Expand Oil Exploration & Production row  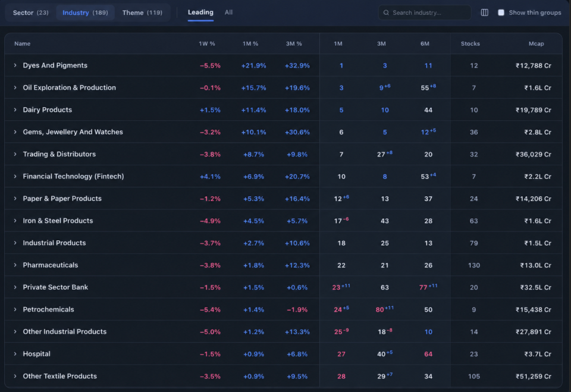pos(15,87)
